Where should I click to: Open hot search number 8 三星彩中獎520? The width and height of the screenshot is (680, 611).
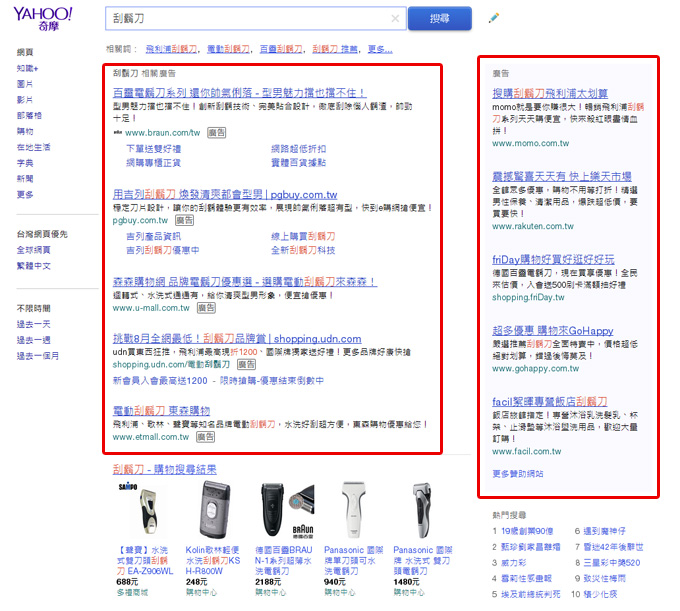(612, 563)
